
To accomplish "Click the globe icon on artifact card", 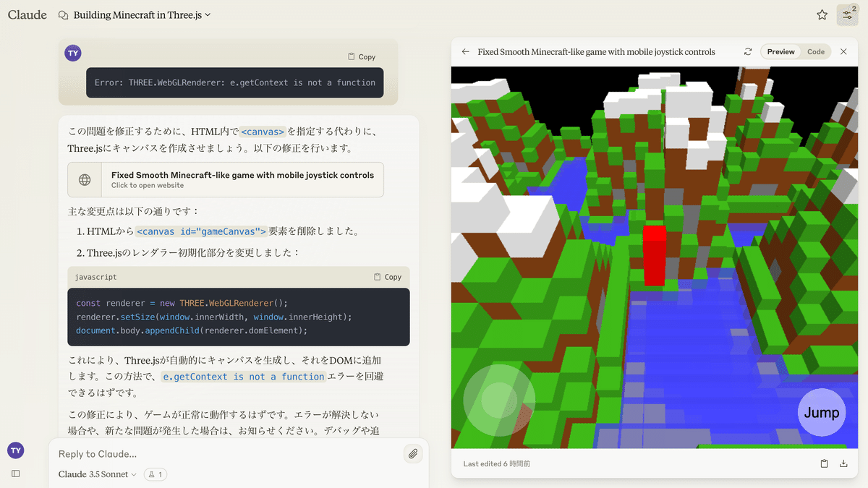I will point(85,179).
